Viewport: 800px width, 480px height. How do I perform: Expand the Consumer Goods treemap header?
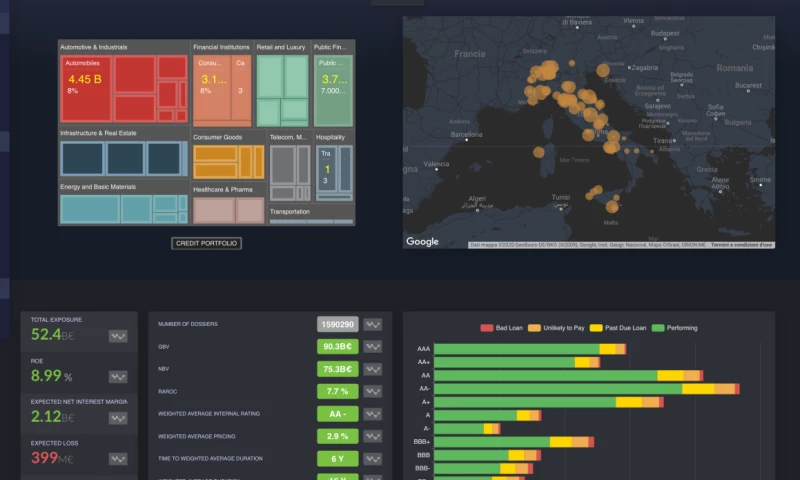tap(218, 137)
